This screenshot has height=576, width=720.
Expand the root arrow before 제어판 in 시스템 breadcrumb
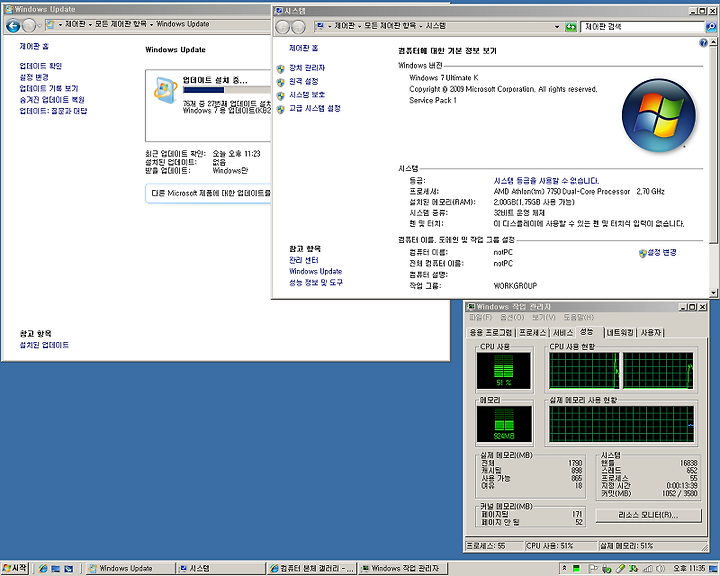[329, 26]
